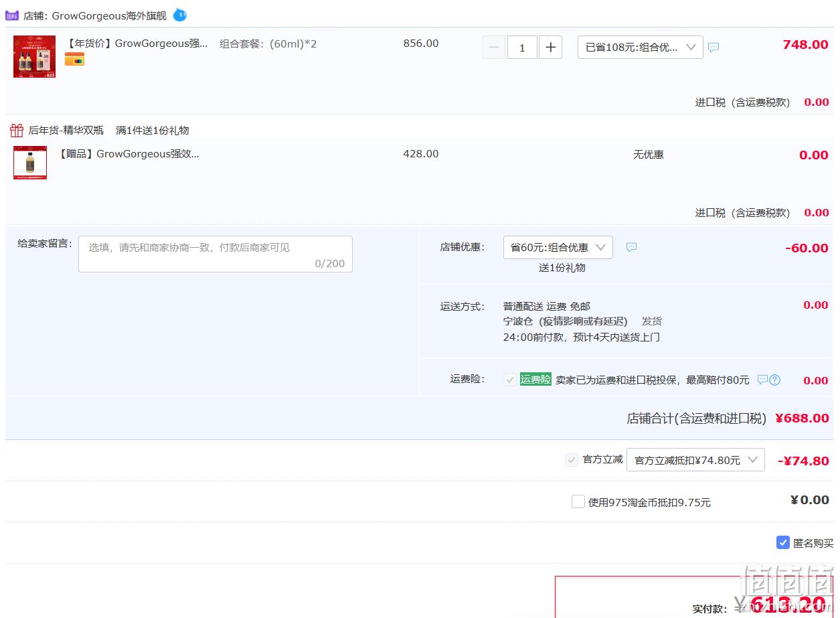Toggle the 官方立减 checkbox

572,460
